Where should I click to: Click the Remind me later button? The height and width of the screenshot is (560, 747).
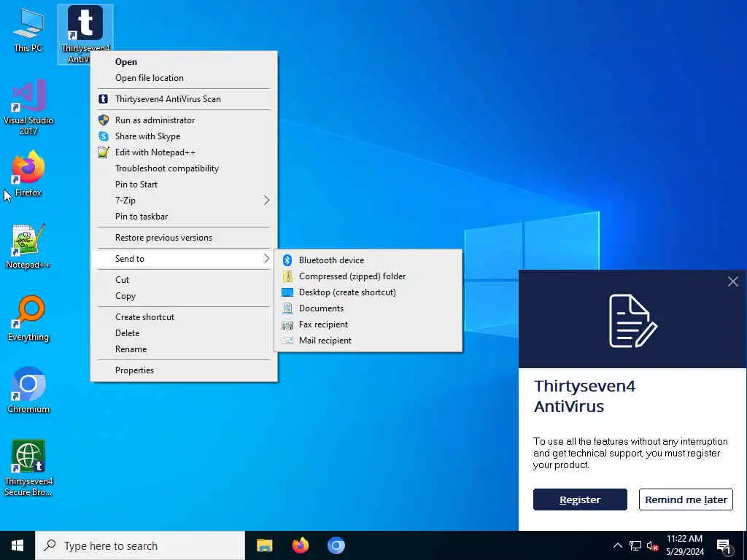click(x=686, y=499)
